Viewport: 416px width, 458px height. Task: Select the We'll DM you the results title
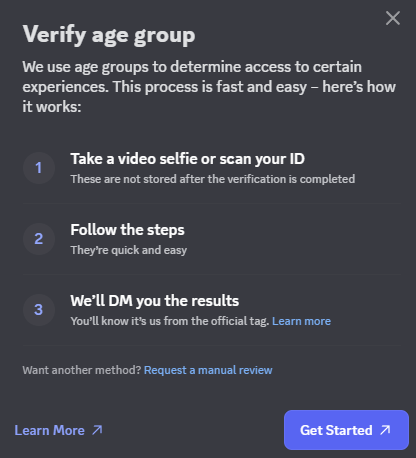(x=155, y=301)
